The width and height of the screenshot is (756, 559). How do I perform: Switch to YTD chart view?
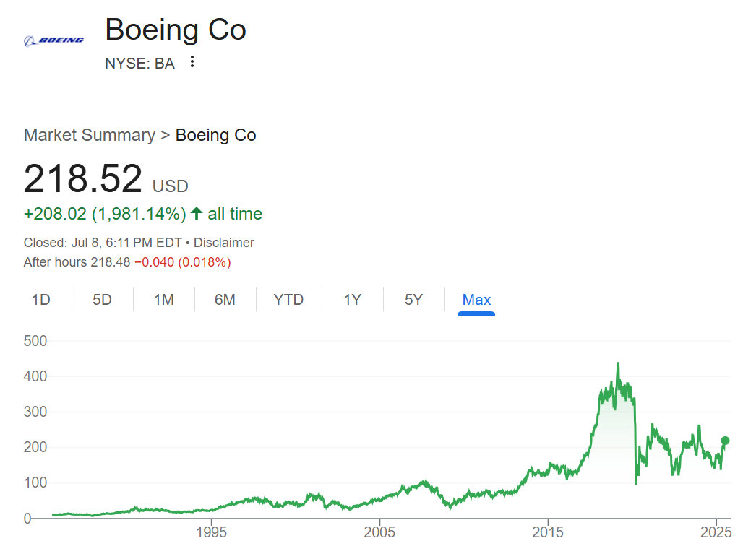coord(288,300)
